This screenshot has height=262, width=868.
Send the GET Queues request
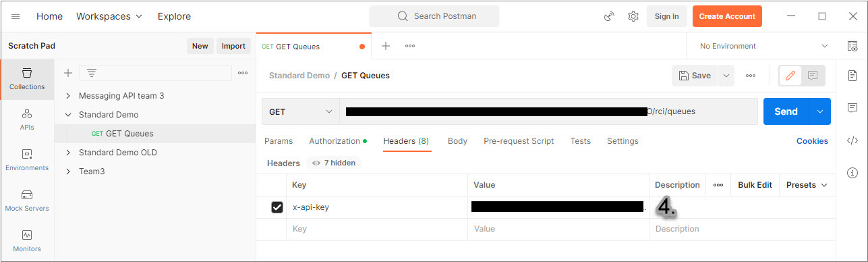[786, 111]
